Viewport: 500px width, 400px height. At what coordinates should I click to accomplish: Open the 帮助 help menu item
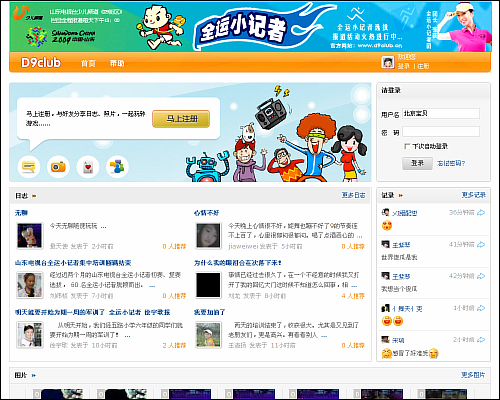pos(117,63)
